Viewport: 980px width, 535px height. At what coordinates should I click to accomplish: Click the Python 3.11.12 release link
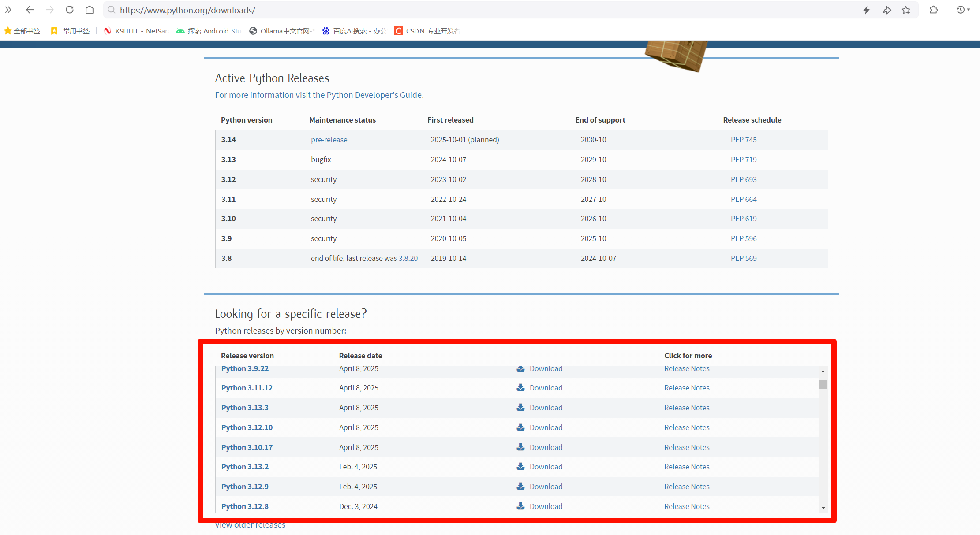(x=247, y=388)
